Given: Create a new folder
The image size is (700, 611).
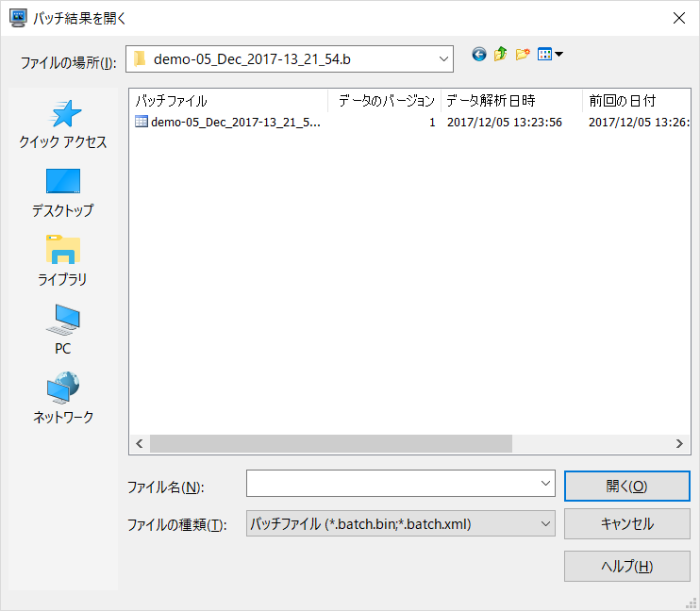Looking at the screenshot, I should click(x=523, y=55).
